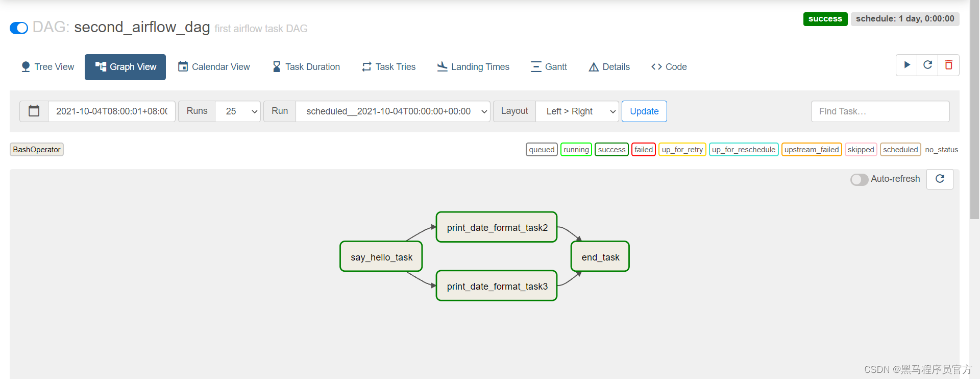This screenshot has height=379, width=980.
Task: Open the Gantt tab
Action: pos(549,67)
